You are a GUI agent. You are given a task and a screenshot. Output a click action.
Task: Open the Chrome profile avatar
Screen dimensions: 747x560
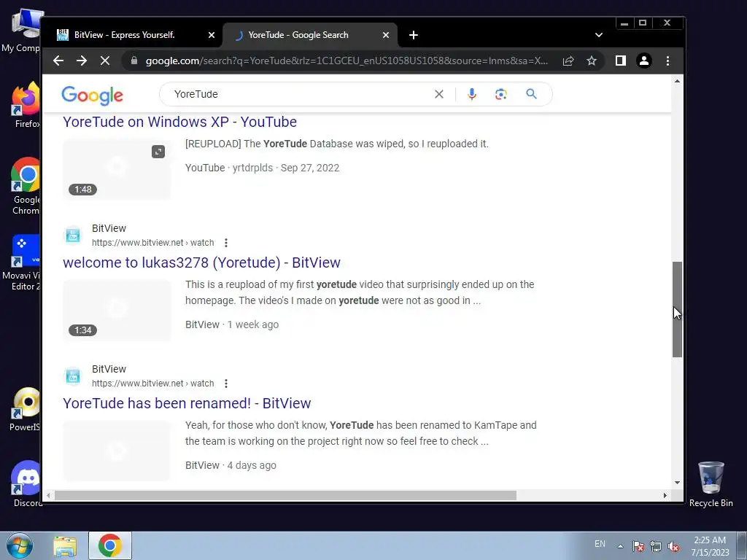coord(644,61)
